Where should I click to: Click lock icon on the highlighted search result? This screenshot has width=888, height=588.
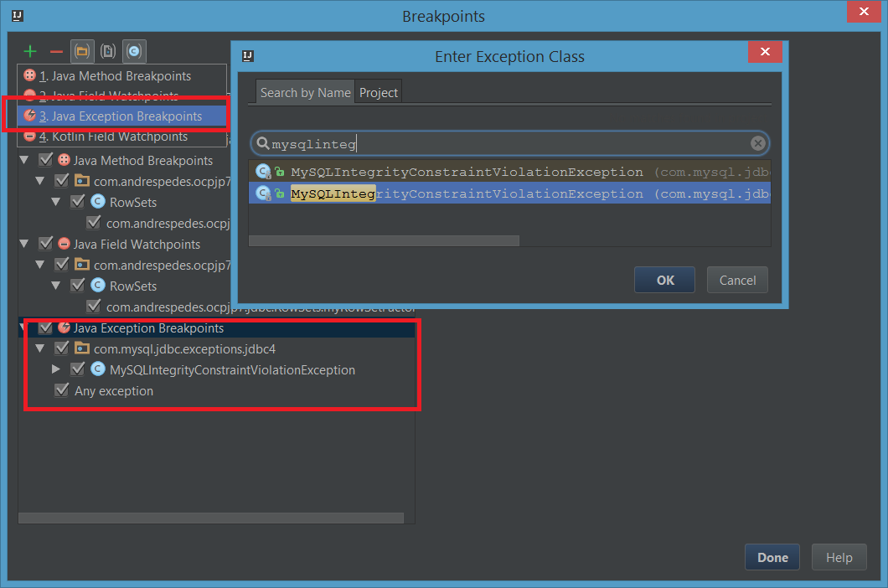279,193
